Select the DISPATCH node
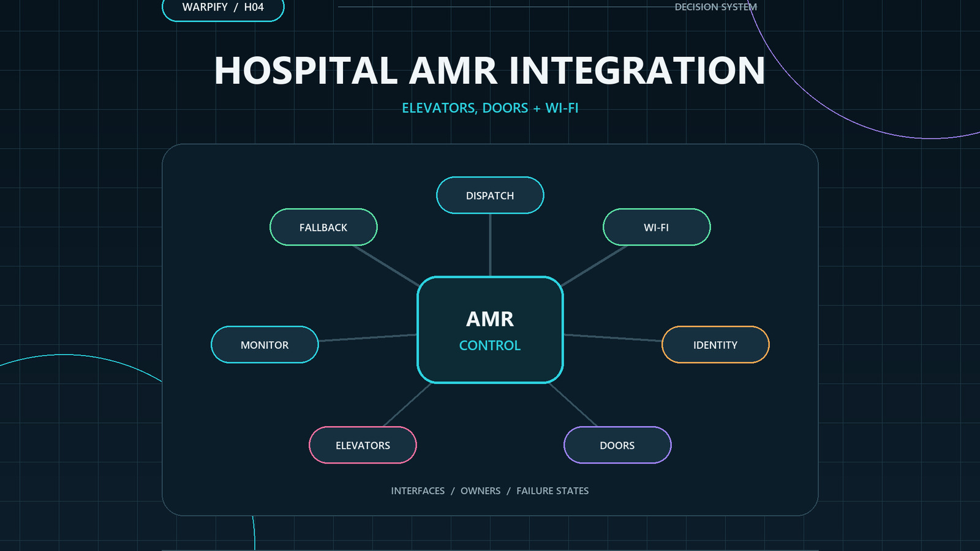Screen dimensions: 980x551 (490, 195)
